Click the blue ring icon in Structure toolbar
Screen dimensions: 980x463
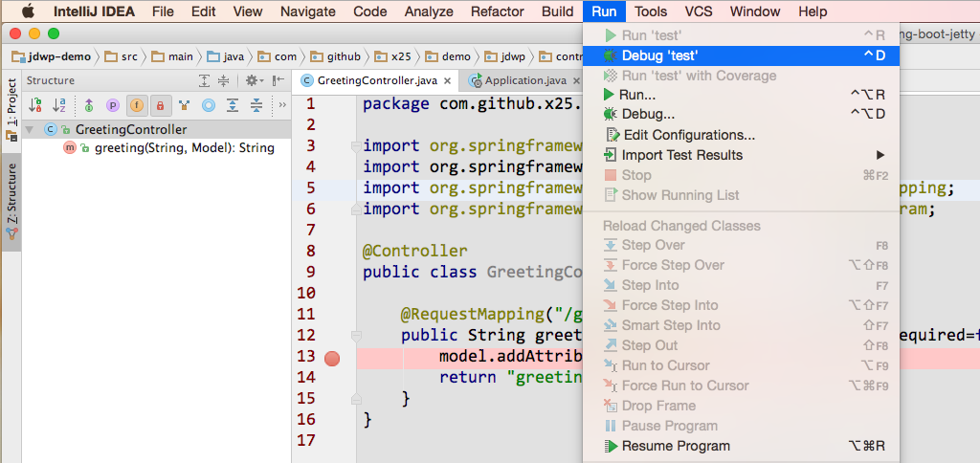coord(208,105)
